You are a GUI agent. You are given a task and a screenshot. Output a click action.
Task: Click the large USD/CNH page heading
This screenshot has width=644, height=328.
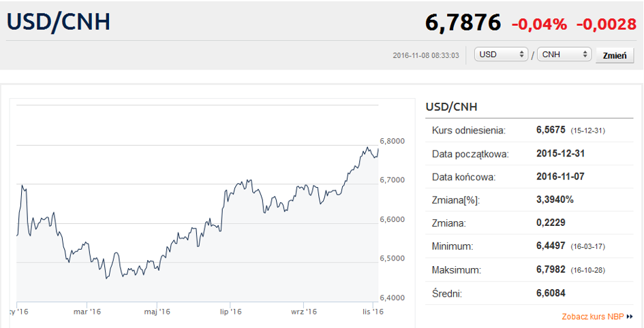pos(59,22)
